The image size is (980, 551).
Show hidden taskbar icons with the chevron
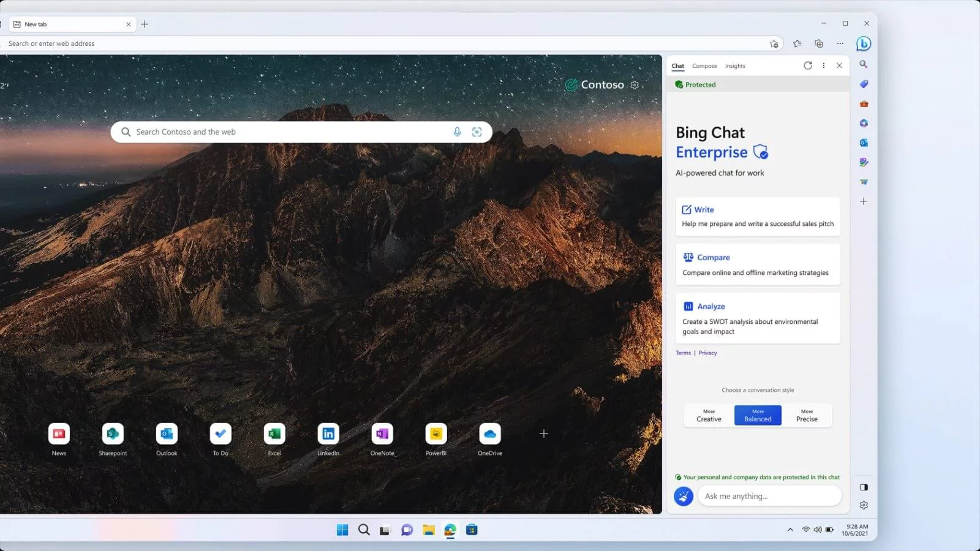(790, 530)
